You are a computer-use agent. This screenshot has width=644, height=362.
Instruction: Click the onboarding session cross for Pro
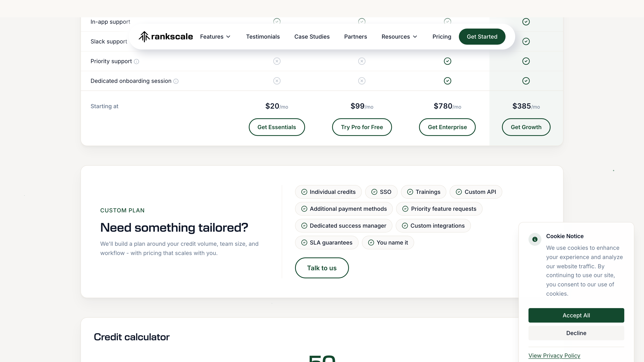pyautogui.click(x=362, y=81)
